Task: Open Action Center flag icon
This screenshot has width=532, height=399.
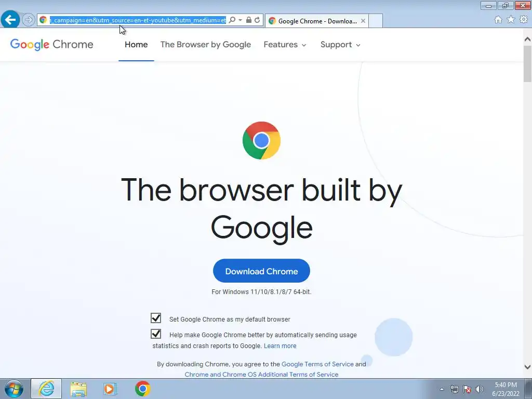Action: pyautogui.click(x=467, y=389)
